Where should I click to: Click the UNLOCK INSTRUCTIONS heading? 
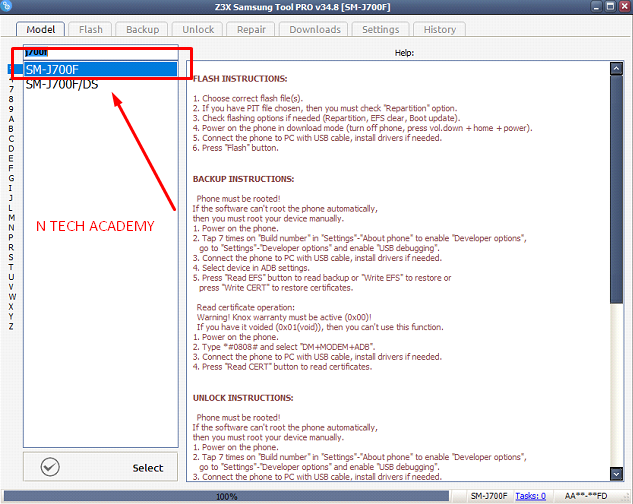click(243, 398)
